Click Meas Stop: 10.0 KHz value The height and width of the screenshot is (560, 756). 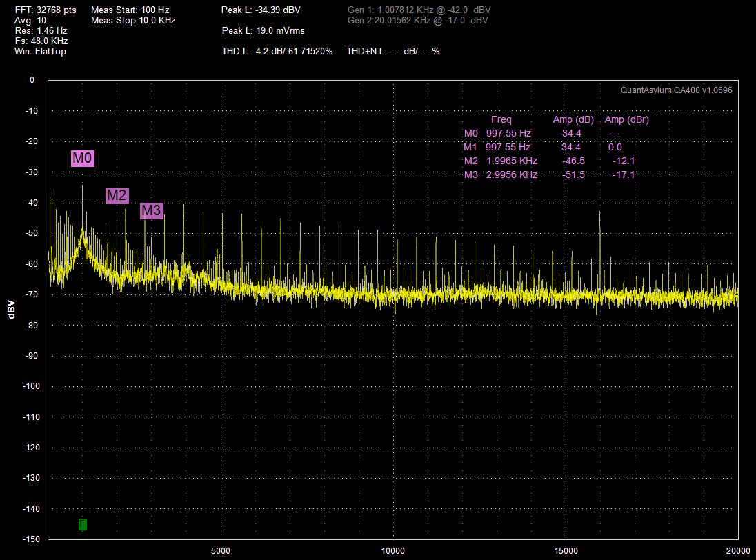(133, 20)
